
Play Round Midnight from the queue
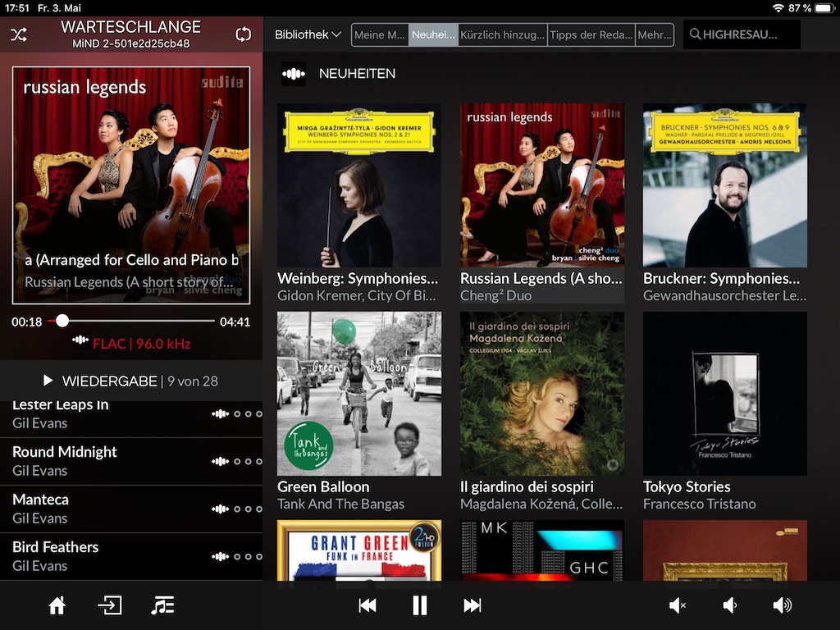pyautogui.click(x=131, y=461)
